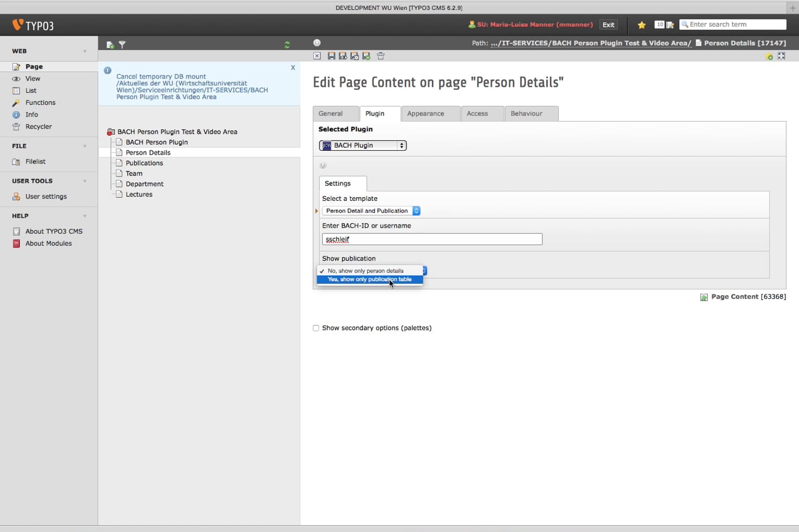Choose 'Yes, show only publication table' option
Screen dimensions: 799x532
(370, 279)
